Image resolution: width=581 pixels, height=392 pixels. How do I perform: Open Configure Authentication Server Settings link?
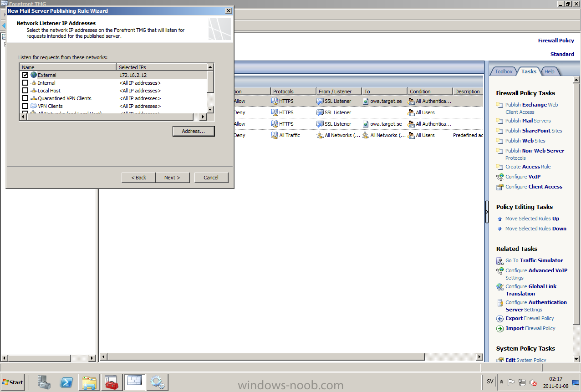coord(536,306)
